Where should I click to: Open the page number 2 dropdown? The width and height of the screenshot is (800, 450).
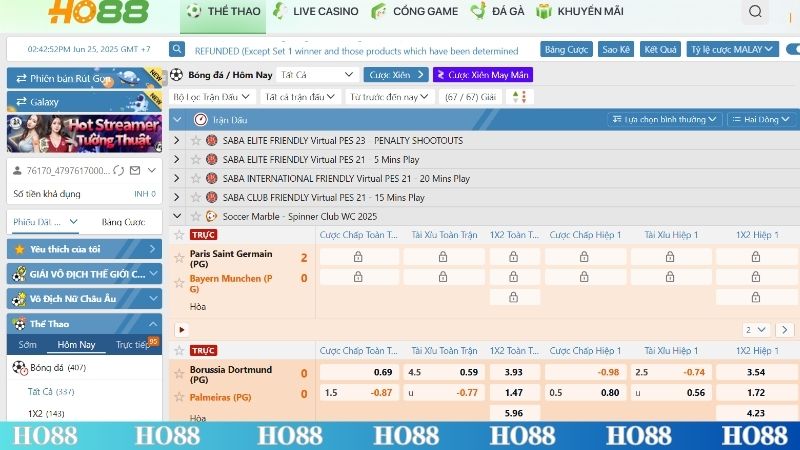[756, 330]
